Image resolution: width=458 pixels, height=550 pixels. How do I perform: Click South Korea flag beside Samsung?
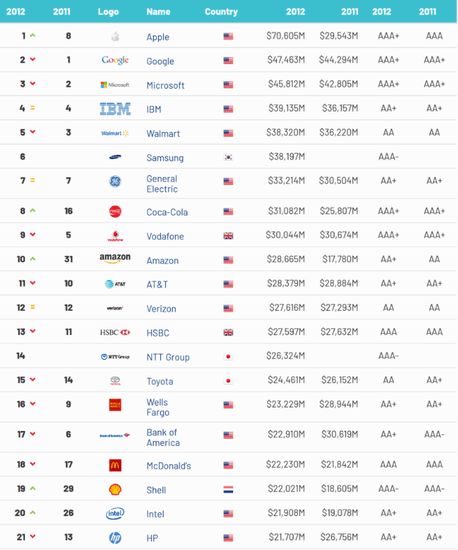[x=228, y=157]
